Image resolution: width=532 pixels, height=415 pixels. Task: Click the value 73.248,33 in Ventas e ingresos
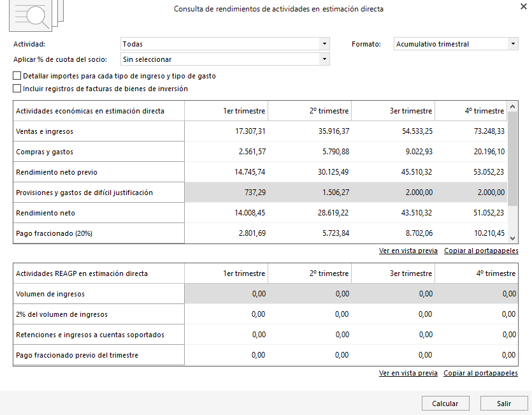(x=489, y=131)
